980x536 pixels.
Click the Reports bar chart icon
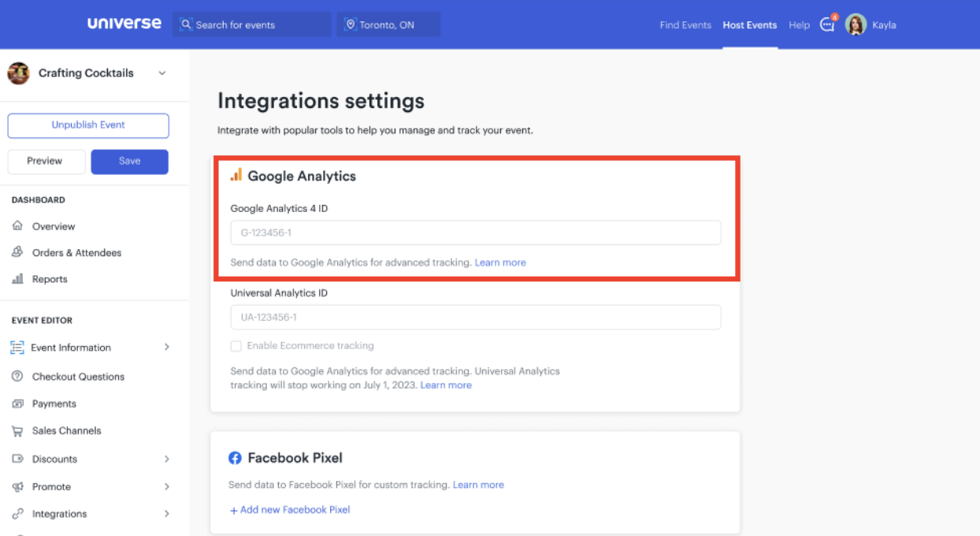click(x=17, y=279)
